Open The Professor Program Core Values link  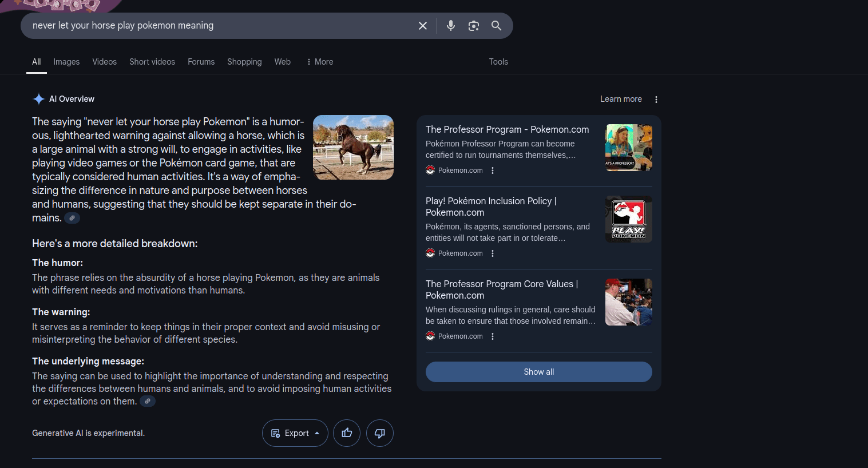[502, 289]
